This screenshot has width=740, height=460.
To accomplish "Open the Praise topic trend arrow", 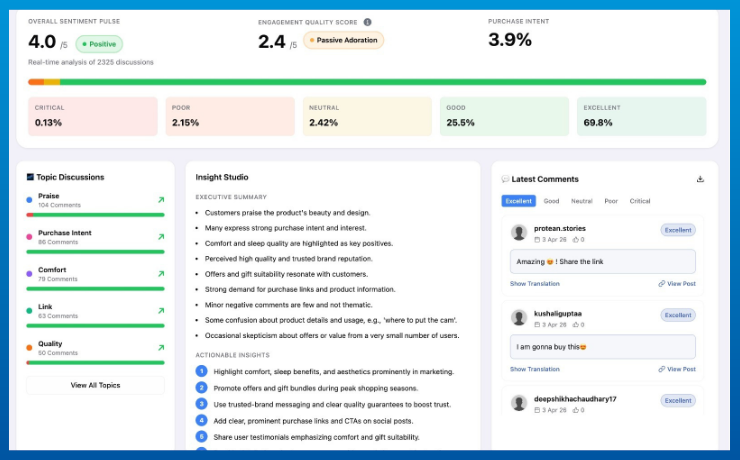I will [x=160, y=200].
